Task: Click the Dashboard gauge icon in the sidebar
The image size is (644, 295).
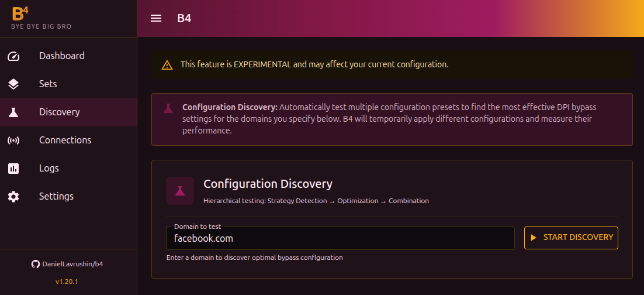Action: 13,56
